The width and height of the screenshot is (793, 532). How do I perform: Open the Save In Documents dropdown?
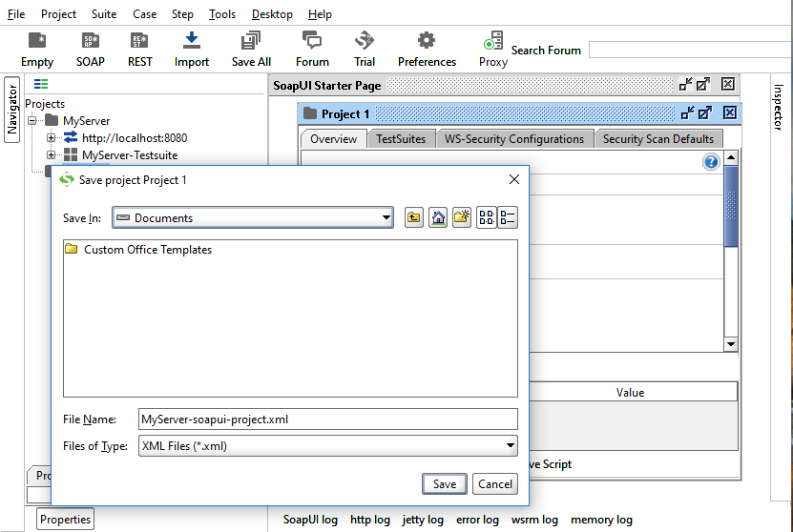[x=253, y=217]
